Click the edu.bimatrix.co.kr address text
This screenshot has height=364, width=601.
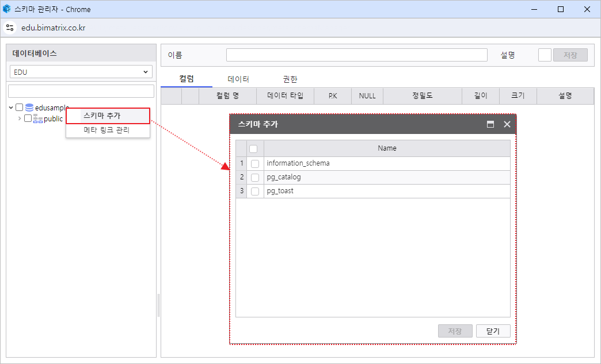(54, 28)
